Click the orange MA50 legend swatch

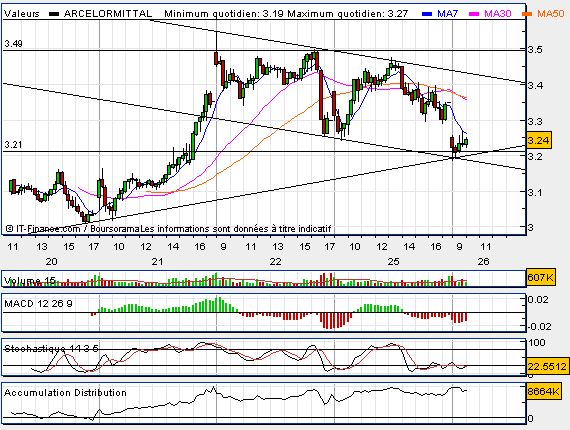527,14
